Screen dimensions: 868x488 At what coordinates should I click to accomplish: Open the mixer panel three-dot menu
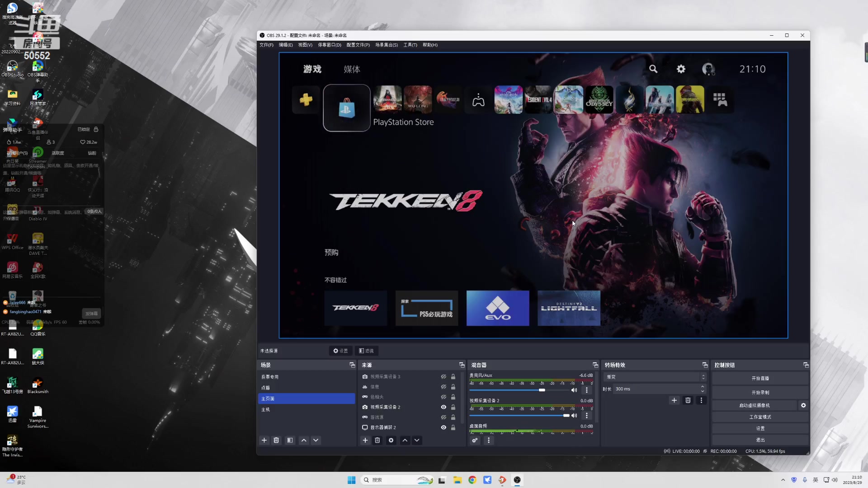tap(489, 440)
